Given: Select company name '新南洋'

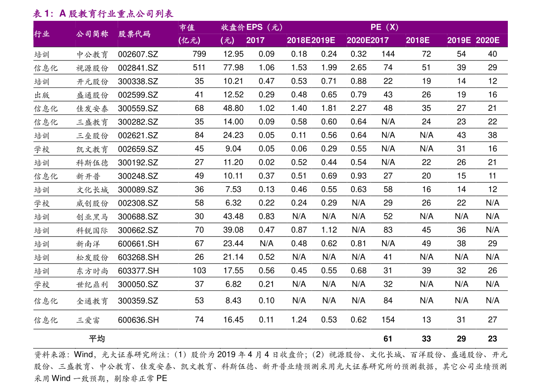Looking at the screenshot, I should tap(88, 244).
